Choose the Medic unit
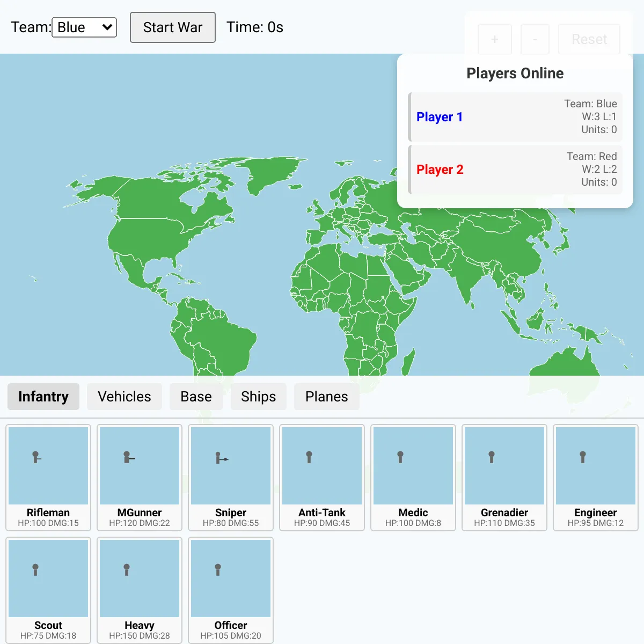Viewport: 644px width, 644px height. 413,478
